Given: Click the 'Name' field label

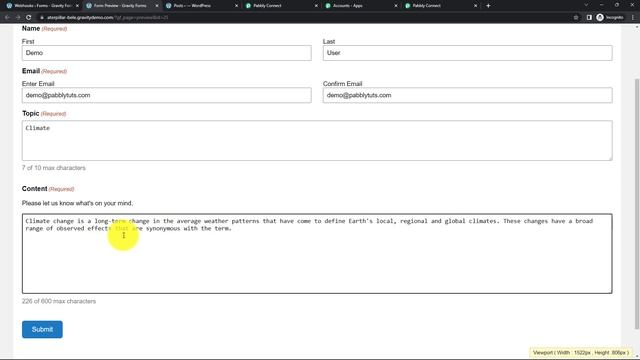Looking at the screenshot, I should [x=31, y=29].
